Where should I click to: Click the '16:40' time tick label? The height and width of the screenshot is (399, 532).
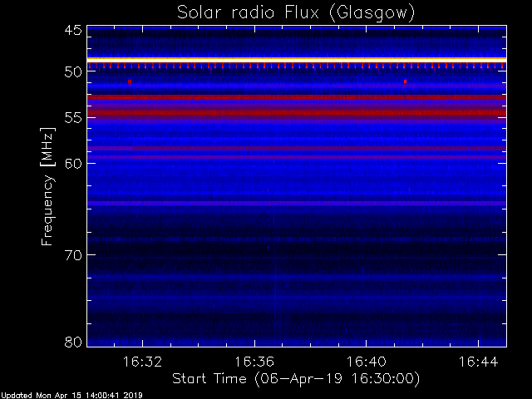(366, 362)
